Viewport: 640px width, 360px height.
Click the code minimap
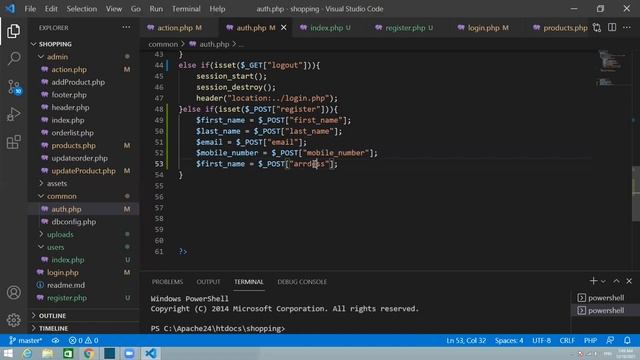[x=611, y=67]
